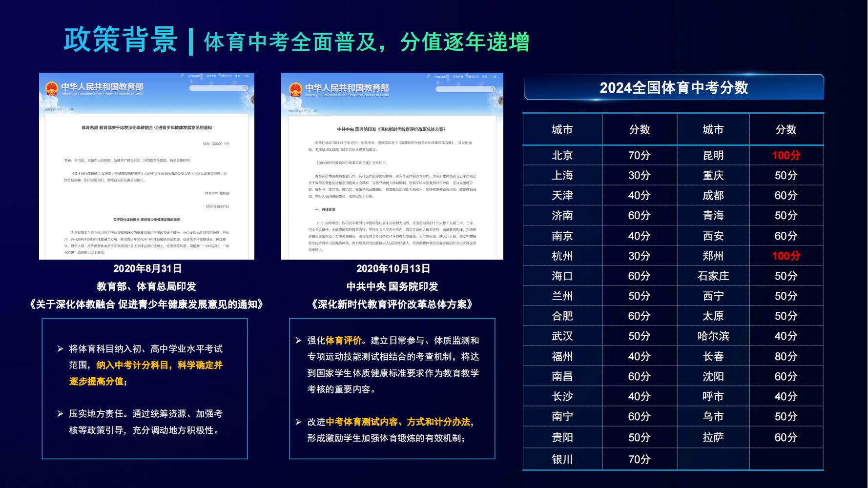Screen dimensions: 868x488
Task: Click the highlighted phrase 中考体育测试内容、方式和计分办法
Action: pos(398,422)
